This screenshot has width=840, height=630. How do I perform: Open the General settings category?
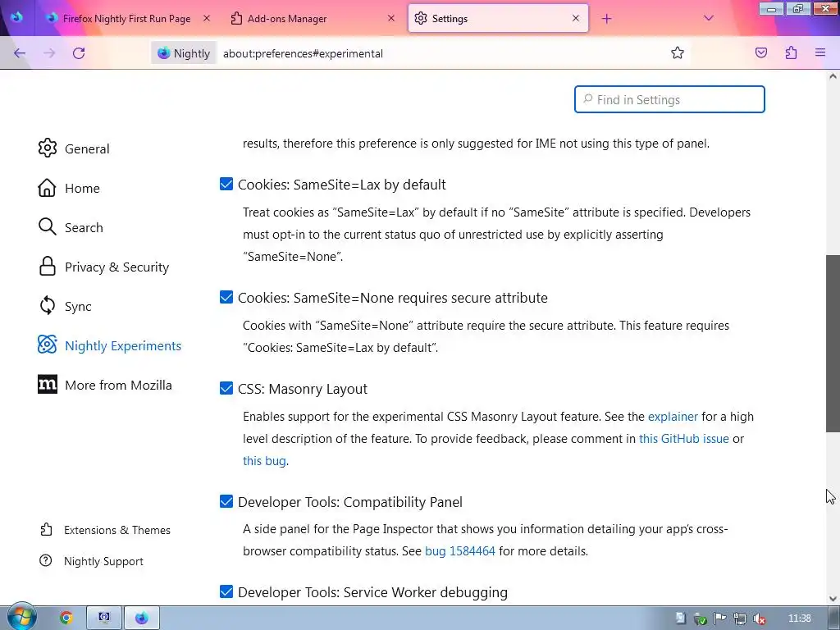click(87, 148)
